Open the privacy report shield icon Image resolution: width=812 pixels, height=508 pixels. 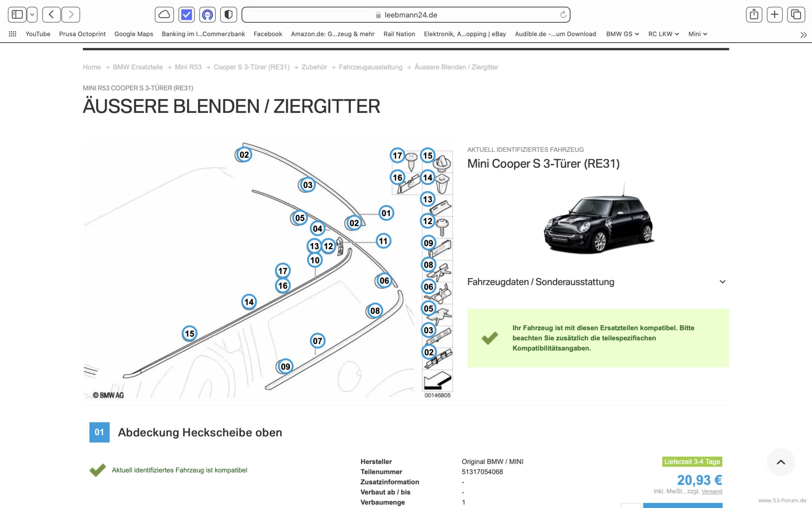pyautogui.click(x=228, y=15)
